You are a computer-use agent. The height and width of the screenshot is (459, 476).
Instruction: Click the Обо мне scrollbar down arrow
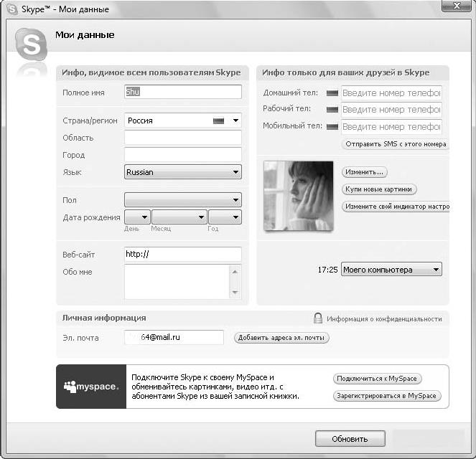235,293
